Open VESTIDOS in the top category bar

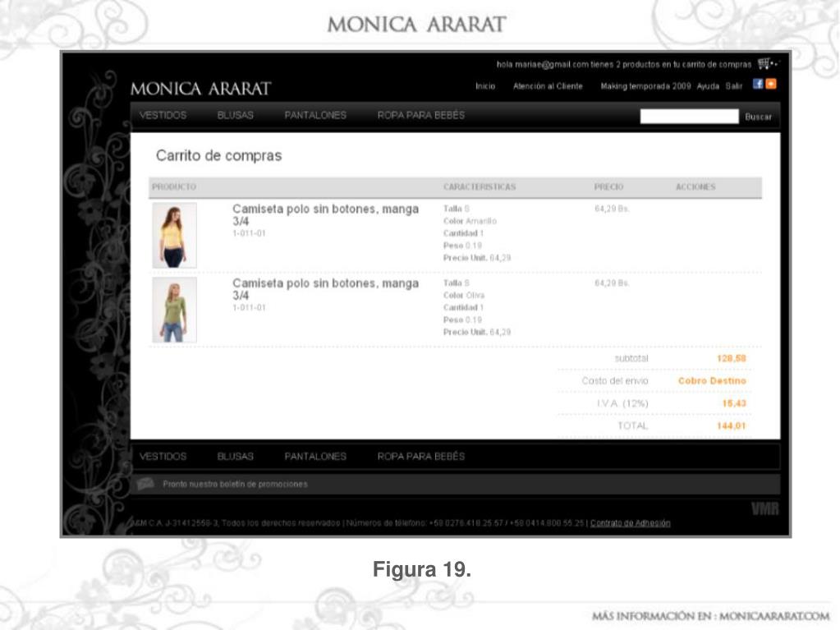pos(163,115)
